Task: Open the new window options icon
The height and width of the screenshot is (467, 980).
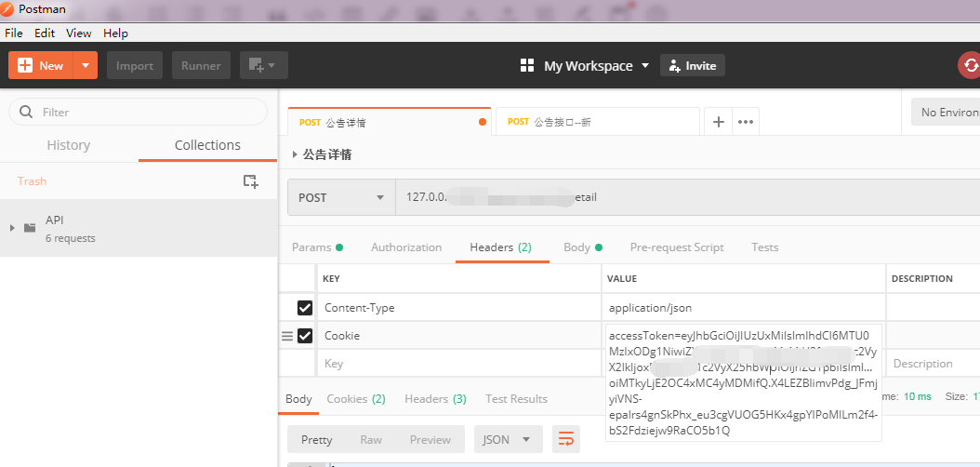Action: 263,66
